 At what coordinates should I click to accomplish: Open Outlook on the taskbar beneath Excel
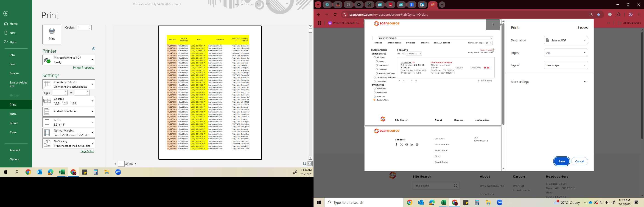point(39,172)
